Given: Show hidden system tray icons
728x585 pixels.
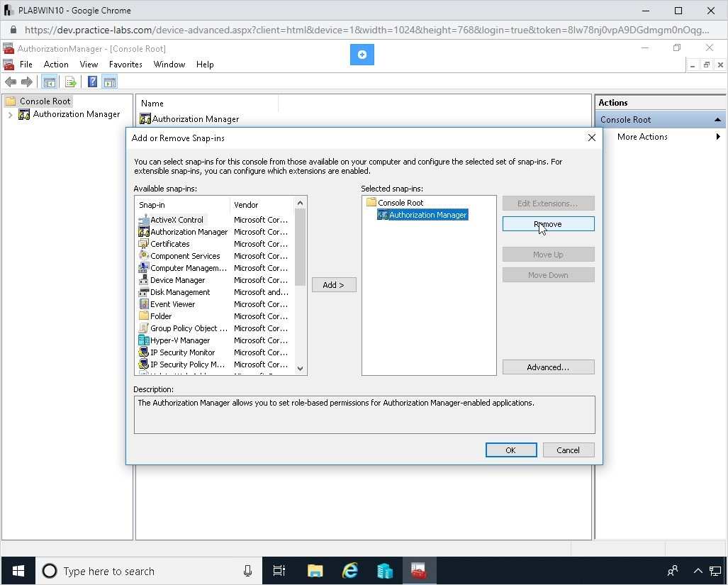Looking at the screenshot, I should [698, 571].
